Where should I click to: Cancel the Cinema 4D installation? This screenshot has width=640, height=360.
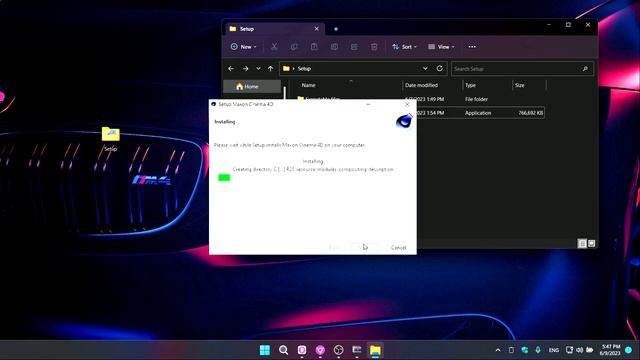point(398,248)
